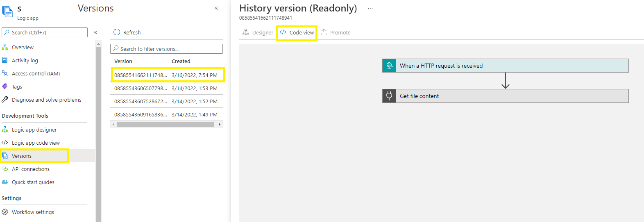The image size is (644, 223).
Task: Click the Get file content connector icon
Action: pos(389,96)
